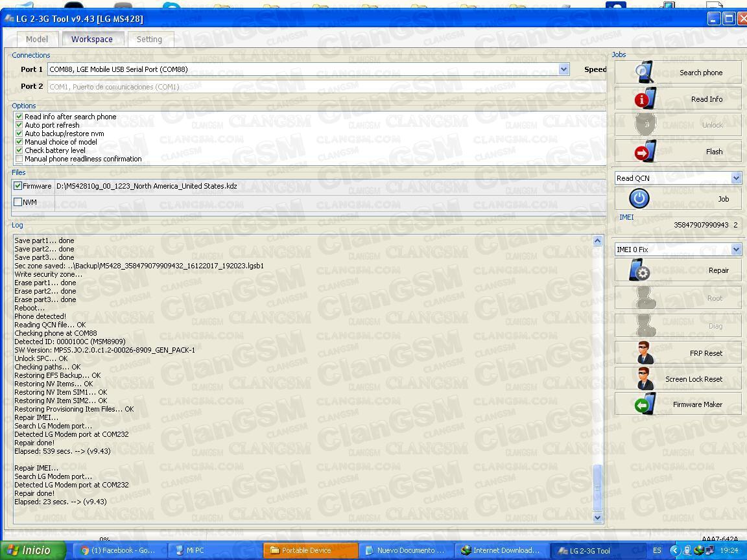Click the Search phone magnifier icon
This screenshot has width=747, height=560.
[645, 73]
